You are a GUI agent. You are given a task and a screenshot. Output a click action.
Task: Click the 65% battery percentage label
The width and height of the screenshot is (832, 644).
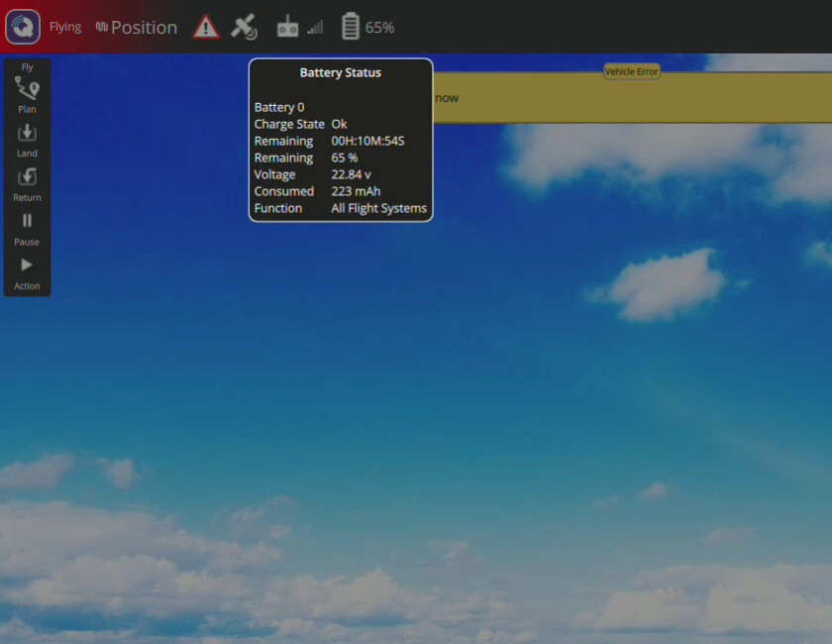(x=379, y=28)
